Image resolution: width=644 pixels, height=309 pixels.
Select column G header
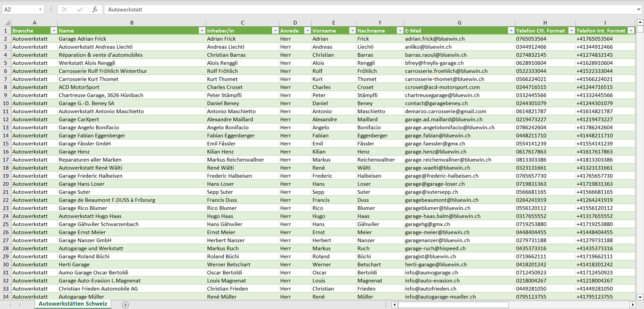459,23
